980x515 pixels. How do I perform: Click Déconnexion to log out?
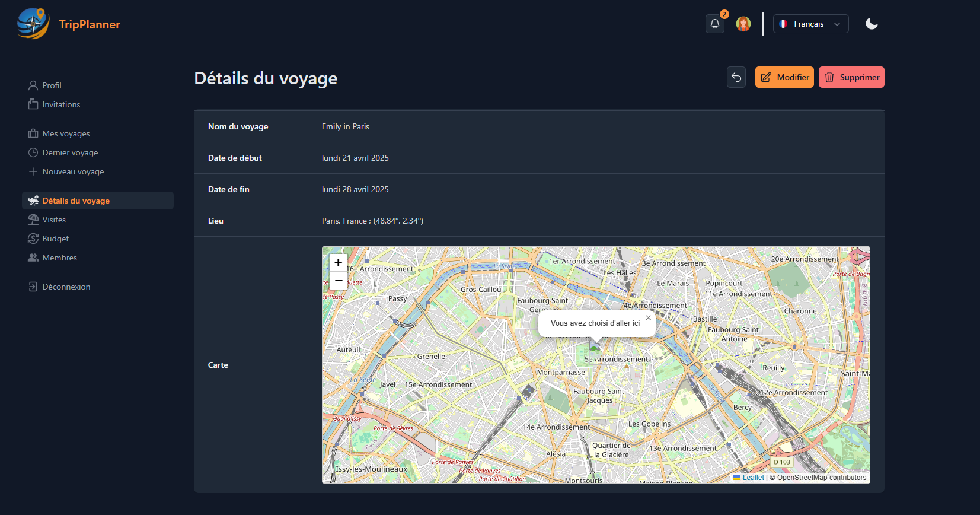pos(66,287)
